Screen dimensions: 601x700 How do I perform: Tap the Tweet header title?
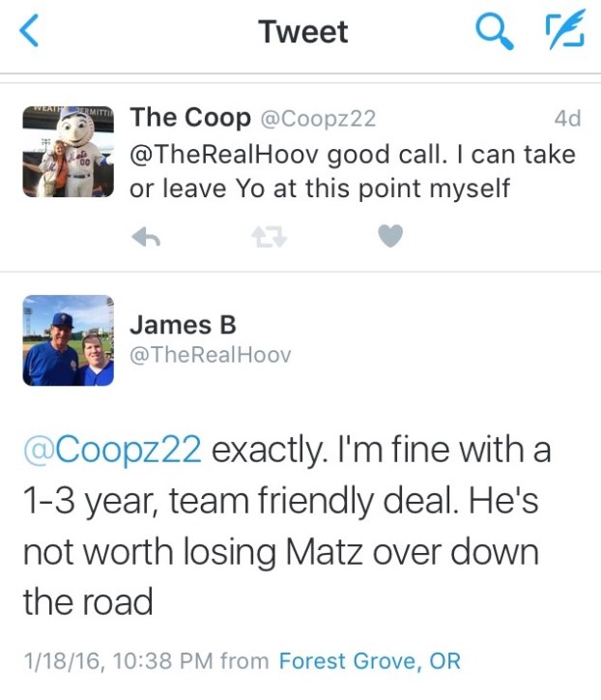(303, 32)
